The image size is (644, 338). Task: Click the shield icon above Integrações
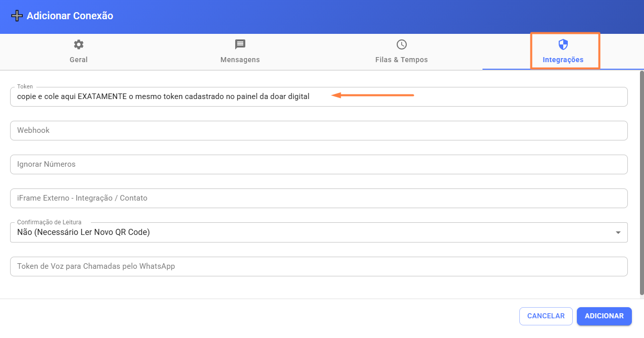click(563, 44)
